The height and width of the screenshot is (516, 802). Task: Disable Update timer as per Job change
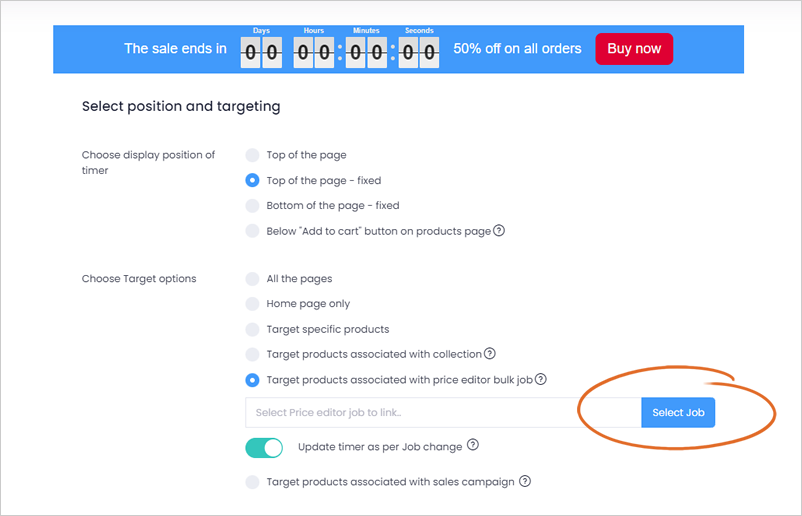[264, 448]
